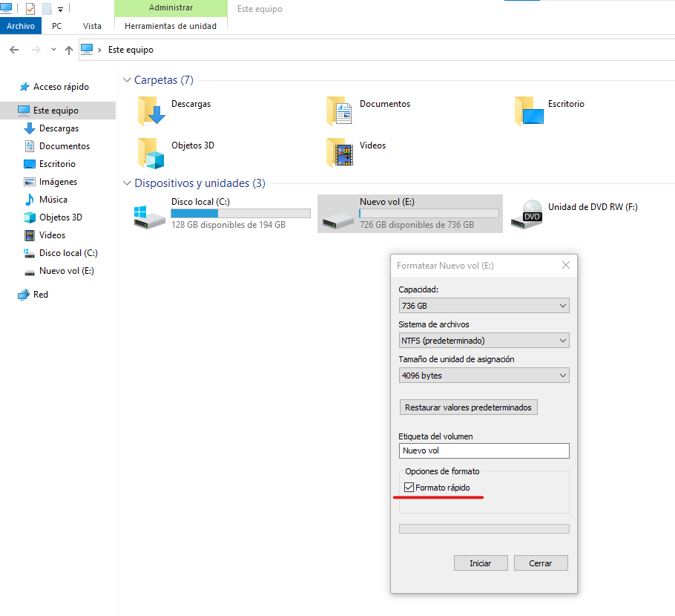
Task: Open the Descargas folder icon
Action: 151,111
